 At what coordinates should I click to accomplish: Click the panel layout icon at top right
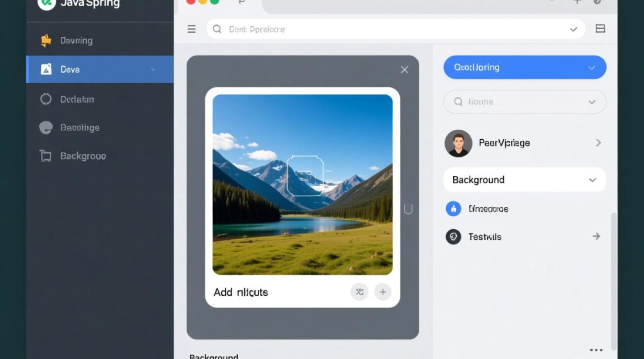(600, 29)
